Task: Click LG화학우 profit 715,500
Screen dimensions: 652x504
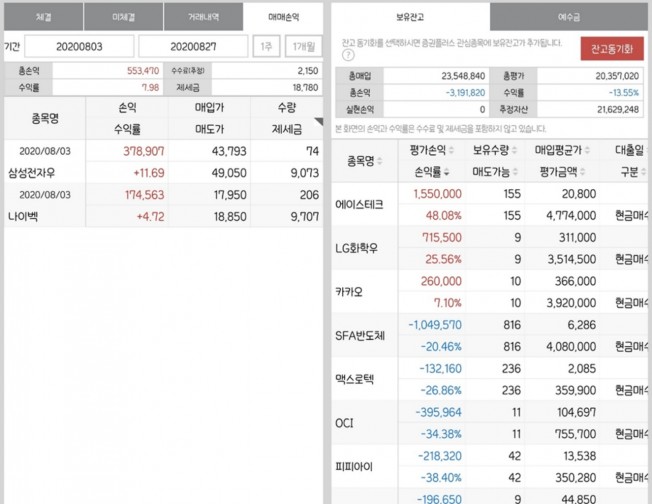Action: pos(442,237)
